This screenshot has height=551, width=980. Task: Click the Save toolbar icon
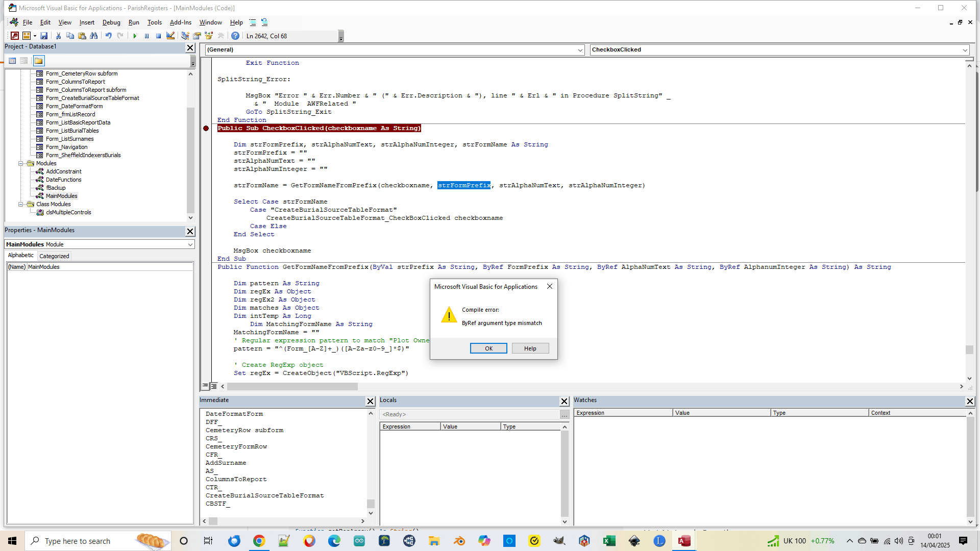coord(44,36)
